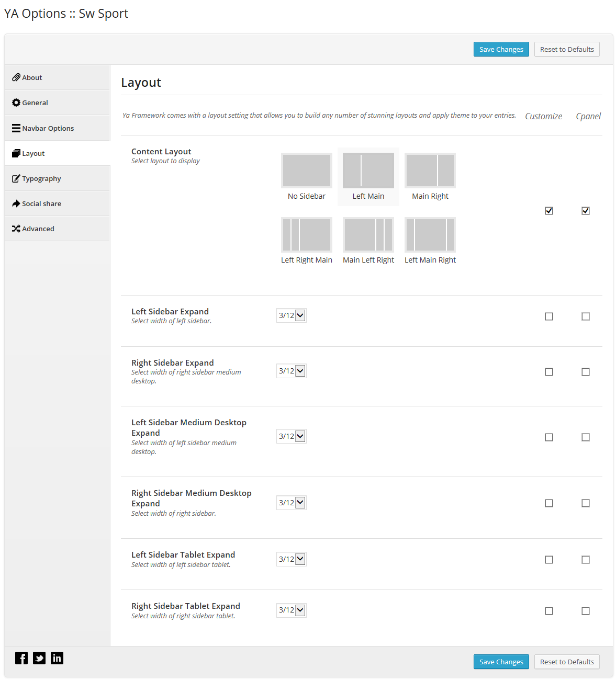Select the No Sidebar layout thumbnail
Viewport: 616px width, 680px height.
(307, 171)
